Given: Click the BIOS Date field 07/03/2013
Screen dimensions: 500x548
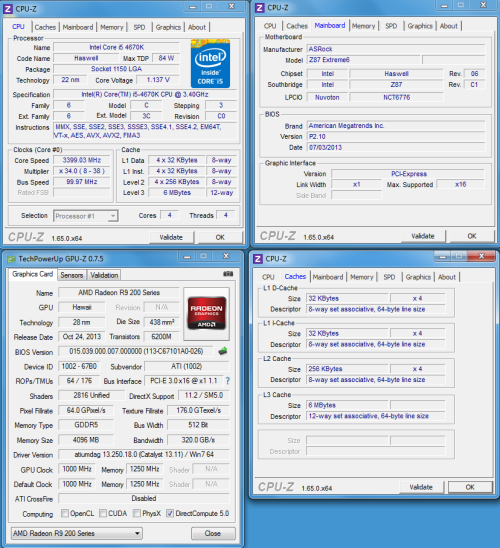Looking at the screenshot, I should click(x=396, y=147).
